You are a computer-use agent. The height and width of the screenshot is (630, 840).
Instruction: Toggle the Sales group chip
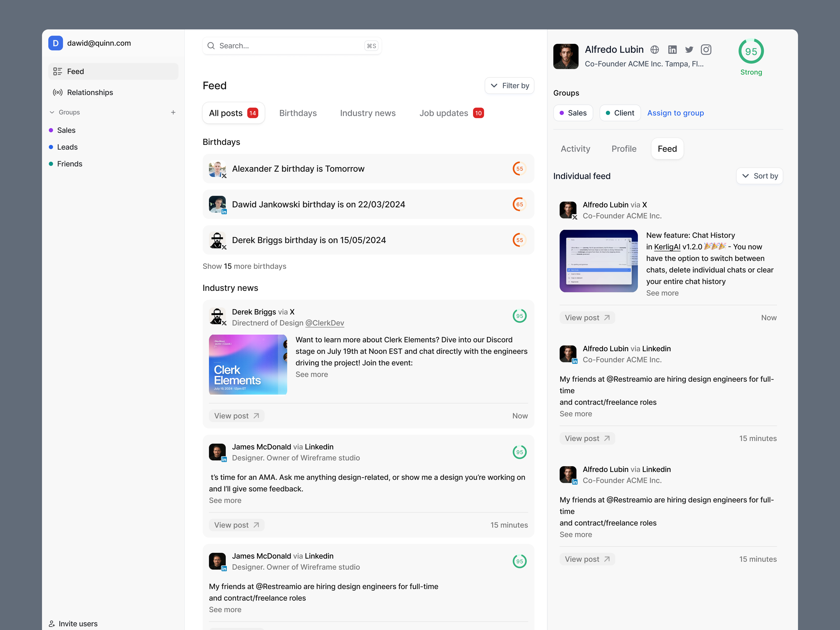click(x=573, y=113)
